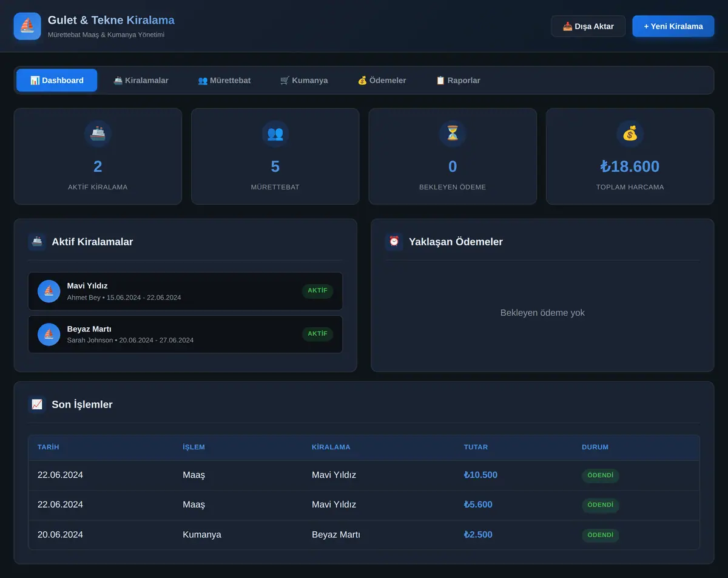Click the 20.06.2024 date in the table
Viewport: 728px width, 578px height.
(60, 535)
